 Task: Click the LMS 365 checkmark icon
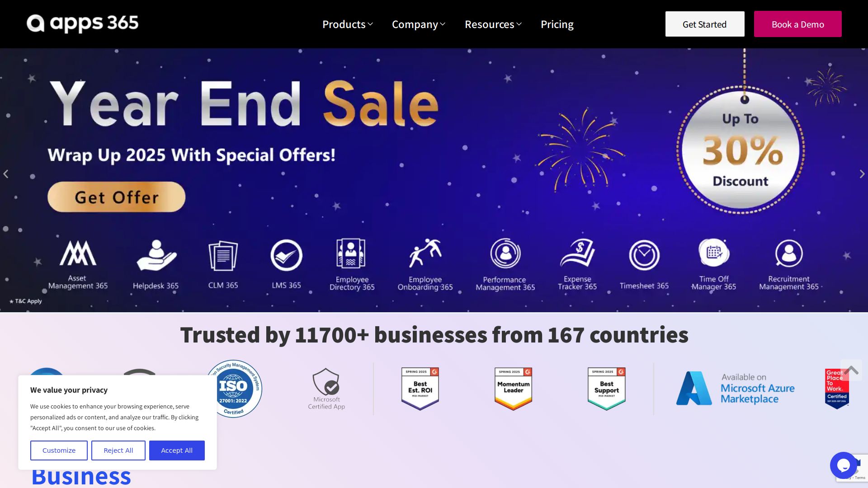pyautogui.click(x=286, y=255)
